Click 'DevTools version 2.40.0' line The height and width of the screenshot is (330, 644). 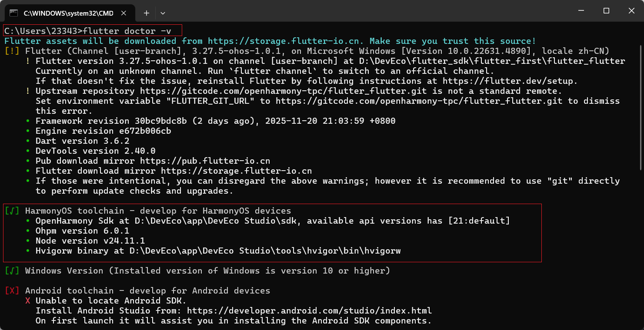coord(96,151)
